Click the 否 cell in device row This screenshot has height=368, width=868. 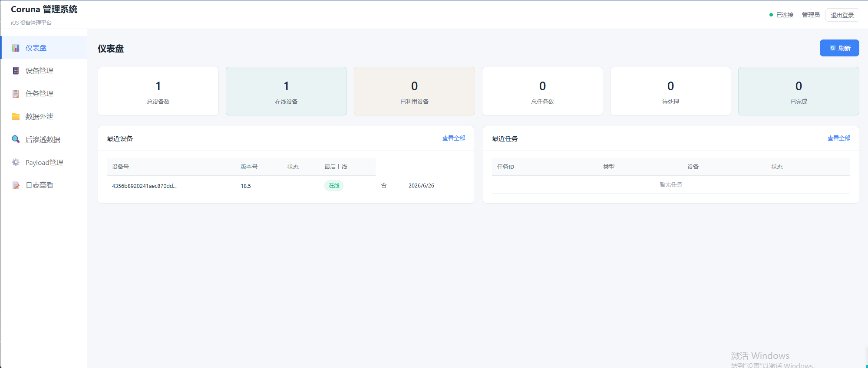[x=384, y=185]
